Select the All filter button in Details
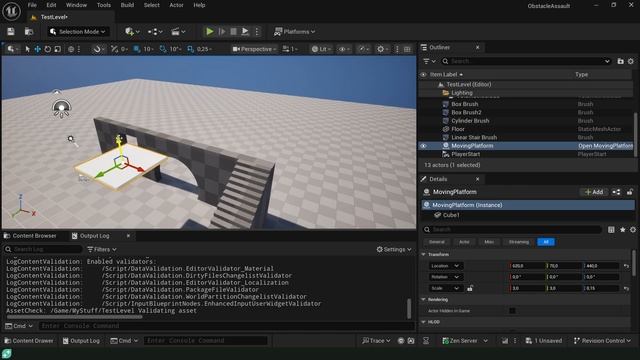The height and width of the screenshot is (360, 640). (x=546, y=242)
